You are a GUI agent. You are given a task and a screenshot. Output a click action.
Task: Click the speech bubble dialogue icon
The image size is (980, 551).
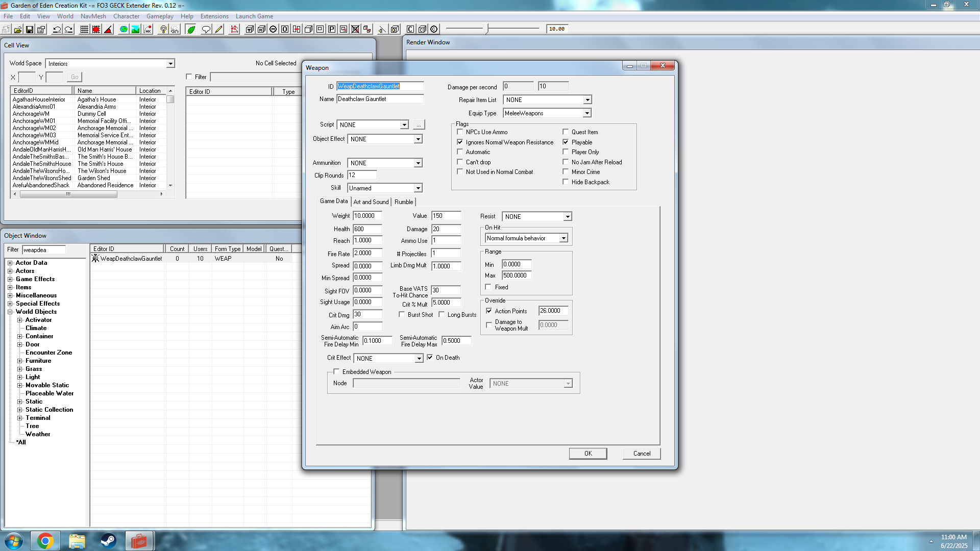tap(206, 29)
